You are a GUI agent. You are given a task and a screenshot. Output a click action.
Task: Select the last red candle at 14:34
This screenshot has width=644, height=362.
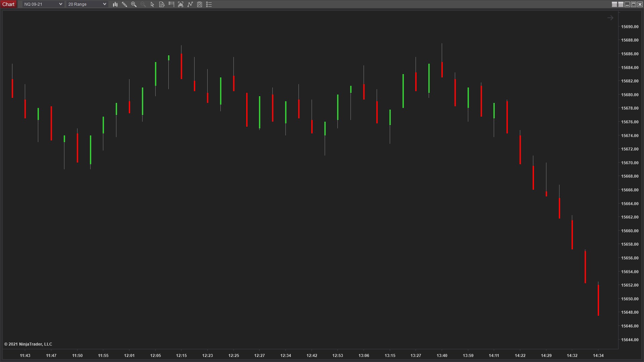[x=598, y=300]
